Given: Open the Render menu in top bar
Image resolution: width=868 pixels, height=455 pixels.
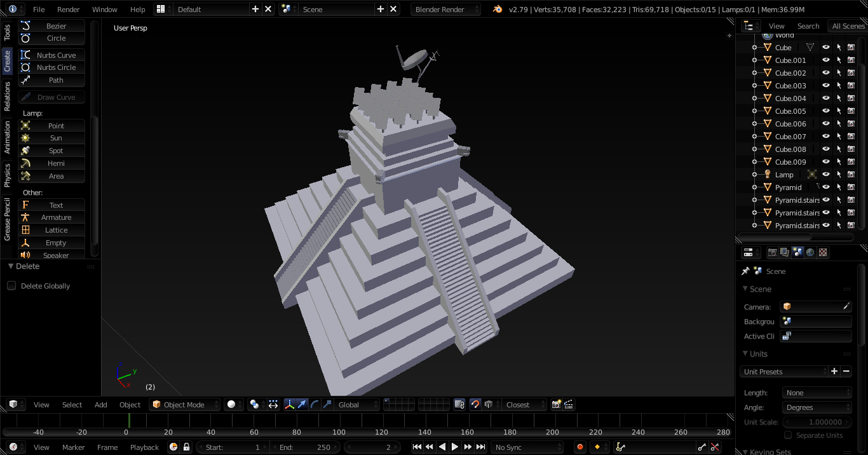Looking at the screenshot, I should (x=68, y=10).
